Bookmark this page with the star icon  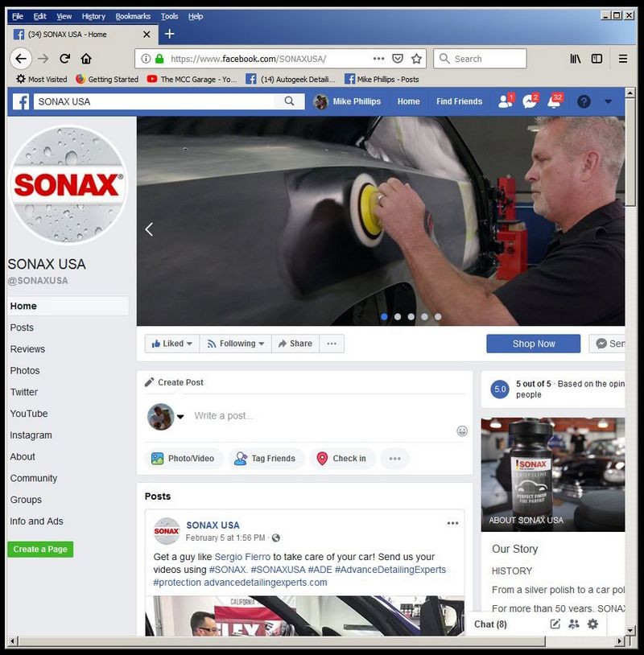click(416, 59)
